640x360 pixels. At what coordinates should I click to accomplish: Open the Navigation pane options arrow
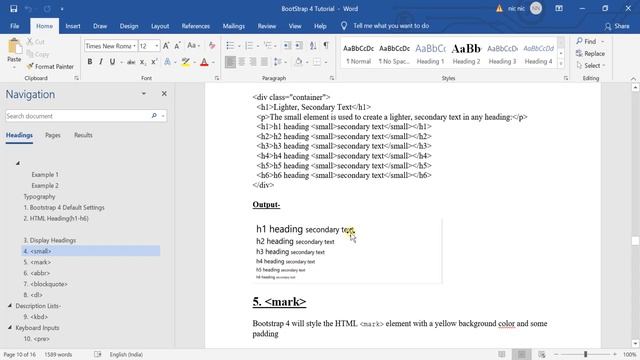point(144,93)
